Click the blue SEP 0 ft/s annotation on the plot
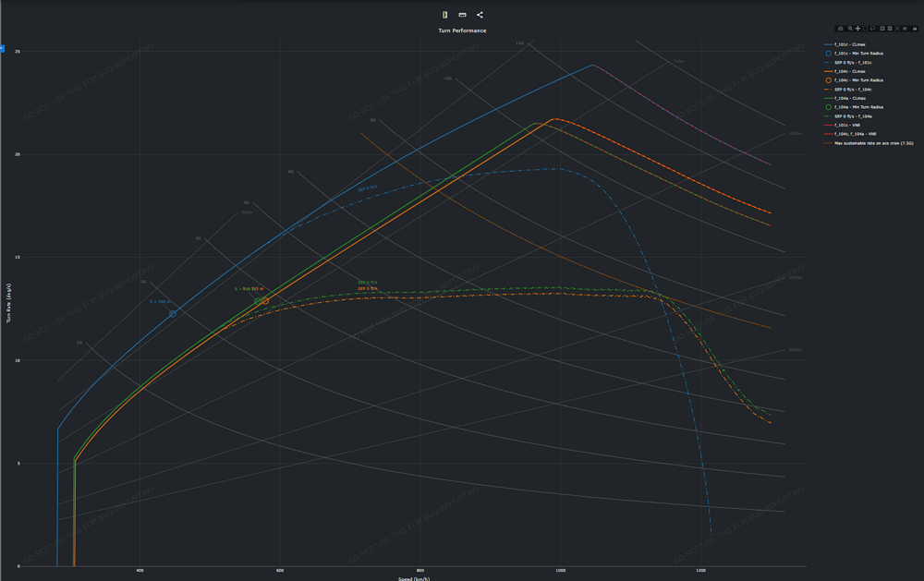This screenshot has height=581, width=924. coord(367,188)
